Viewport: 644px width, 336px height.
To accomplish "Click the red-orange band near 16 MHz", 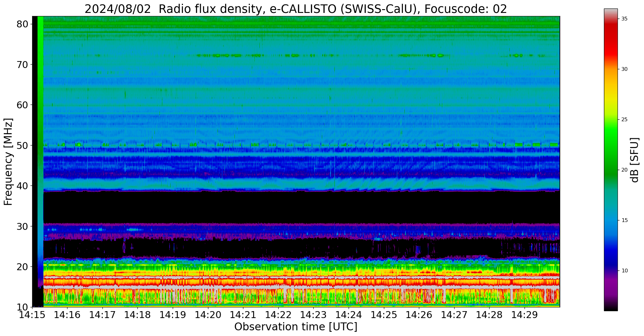I will click(x=301, y=282).
